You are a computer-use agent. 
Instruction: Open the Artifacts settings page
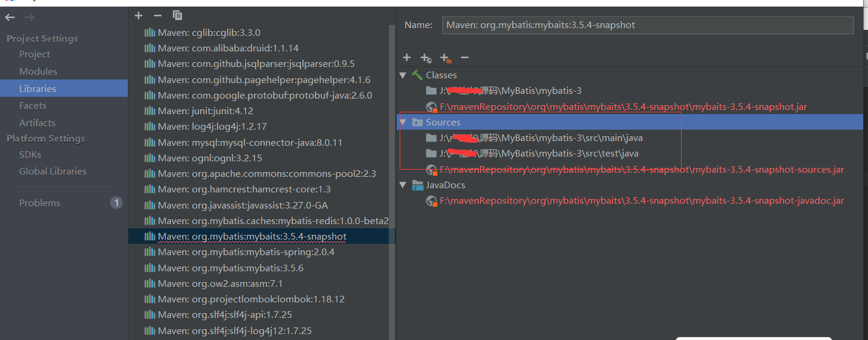[x=37, y=122]
